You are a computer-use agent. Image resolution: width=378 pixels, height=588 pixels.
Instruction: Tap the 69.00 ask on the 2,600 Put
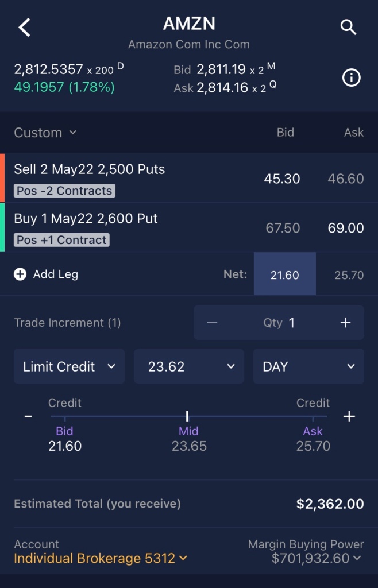tap(345, 228)
